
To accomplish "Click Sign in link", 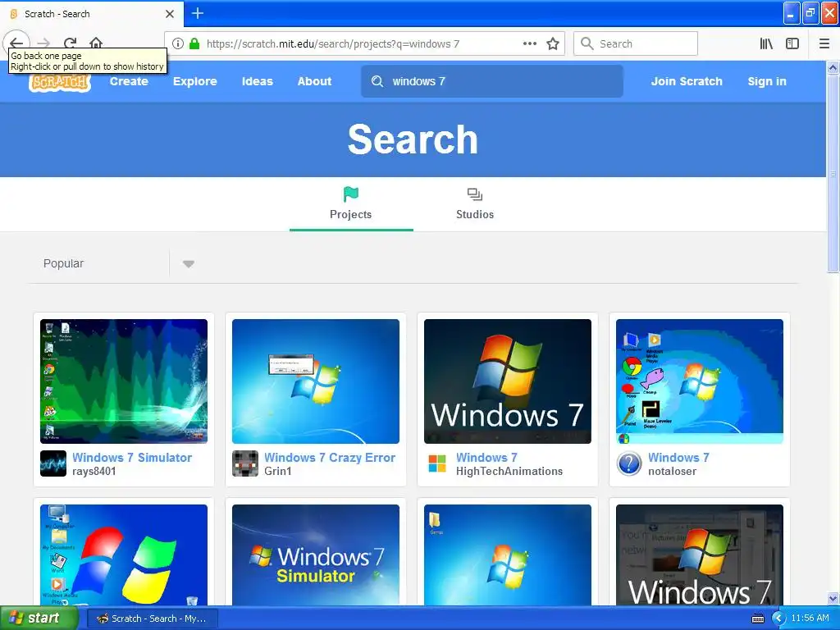I will 767,81.
